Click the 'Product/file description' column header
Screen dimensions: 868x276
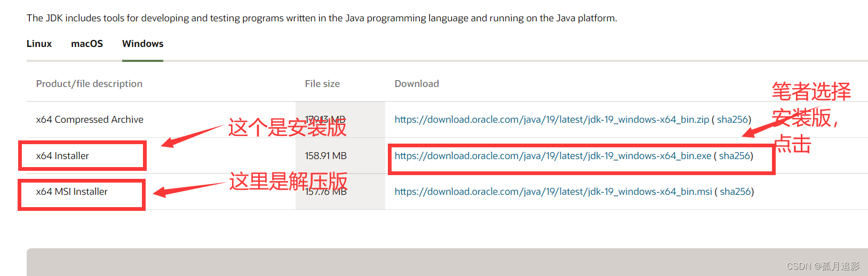pyautogui.click(x=89, y=84)
